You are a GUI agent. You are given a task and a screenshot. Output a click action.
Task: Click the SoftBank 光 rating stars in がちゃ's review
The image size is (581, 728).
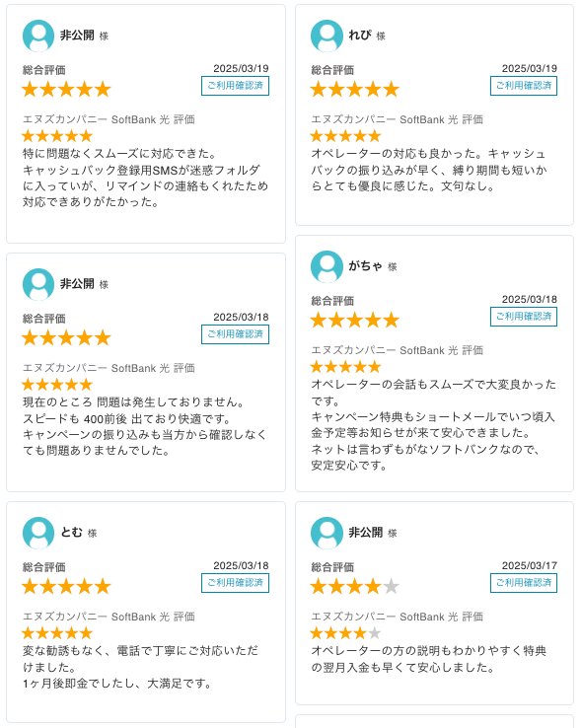[x=345, y=367]
